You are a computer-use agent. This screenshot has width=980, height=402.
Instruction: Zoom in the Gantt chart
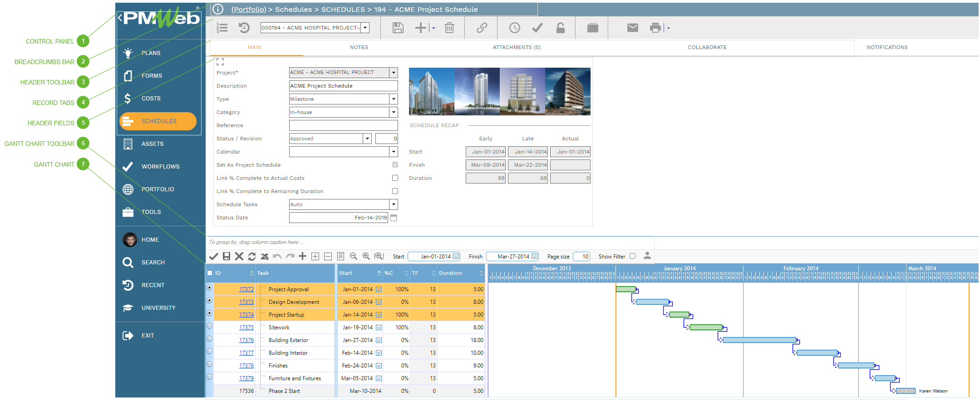coord(366,256)
